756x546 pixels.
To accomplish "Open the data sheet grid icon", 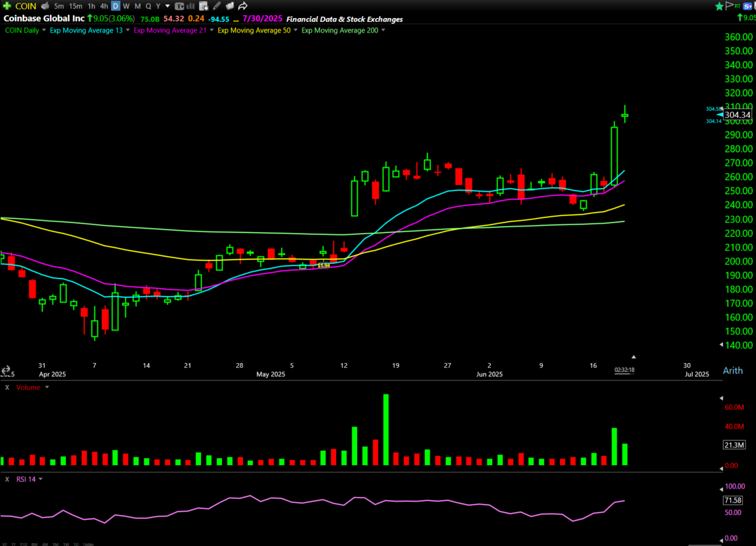I will [x=204, y=6].
